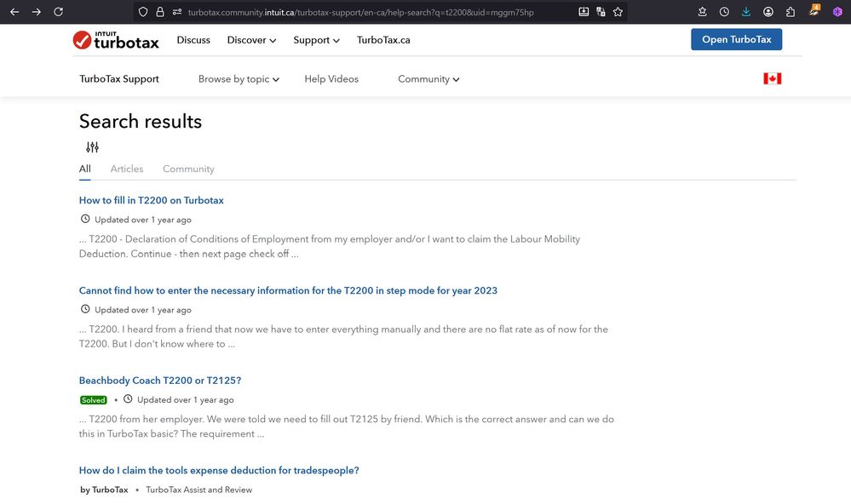Screen dimensions: 851x504
Task: Open the browser account profile icon
Action: (x=768, y=12)
